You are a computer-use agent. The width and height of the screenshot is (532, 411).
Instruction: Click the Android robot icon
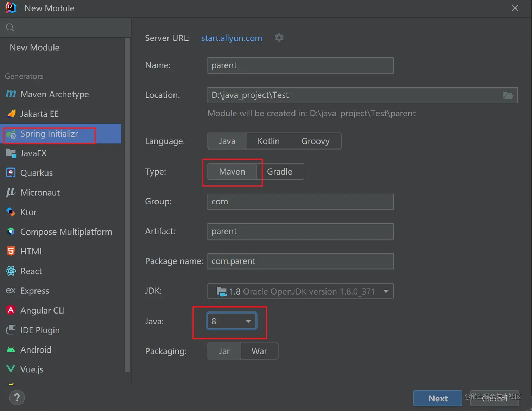[11, 349]
